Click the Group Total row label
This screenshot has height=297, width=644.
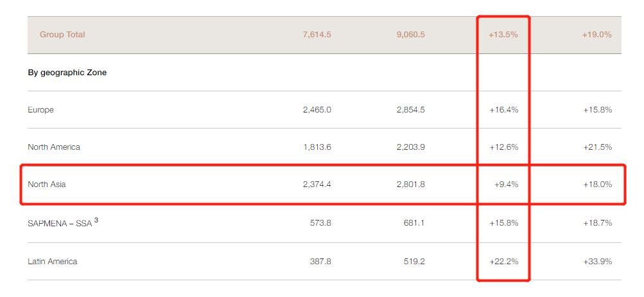point(62,35)
